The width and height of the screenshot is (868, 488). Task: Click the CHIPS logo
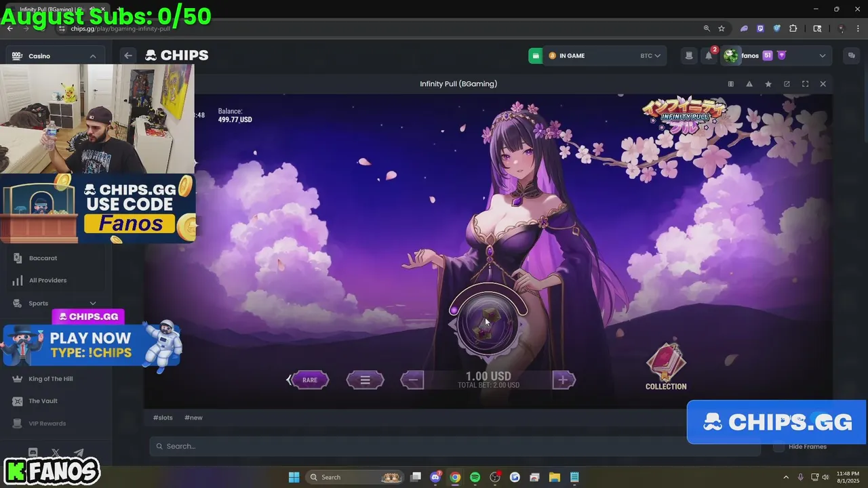tap(176, 56)
